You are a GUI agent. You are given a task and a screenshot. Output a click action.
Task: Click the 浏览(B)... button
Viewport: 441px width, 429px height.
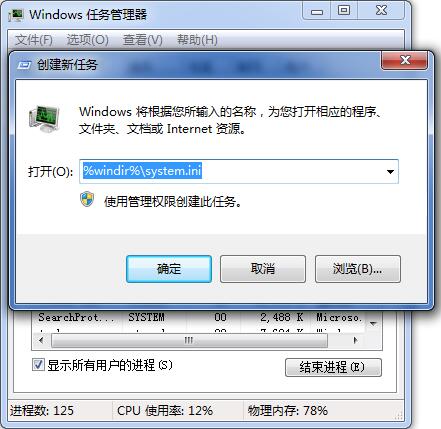358,269
